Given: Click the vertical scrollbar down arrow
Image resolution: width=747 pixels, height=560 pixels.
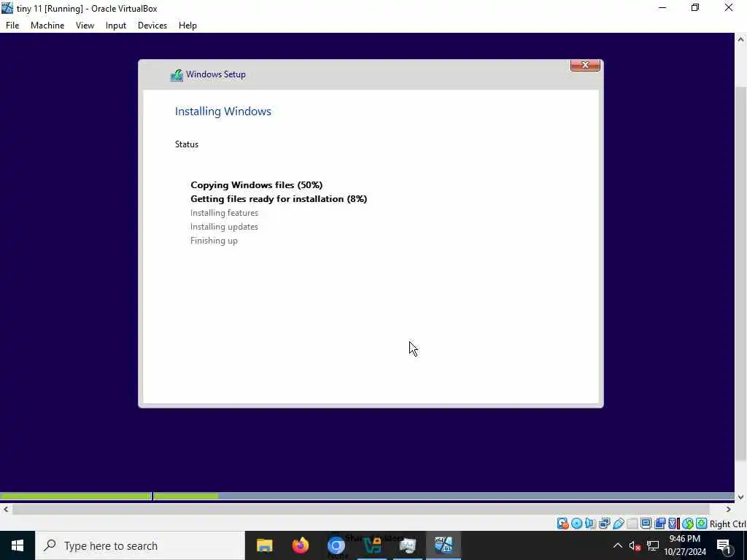Looking at the screenshot, I should pyautogui.click(x=740, y=497).
